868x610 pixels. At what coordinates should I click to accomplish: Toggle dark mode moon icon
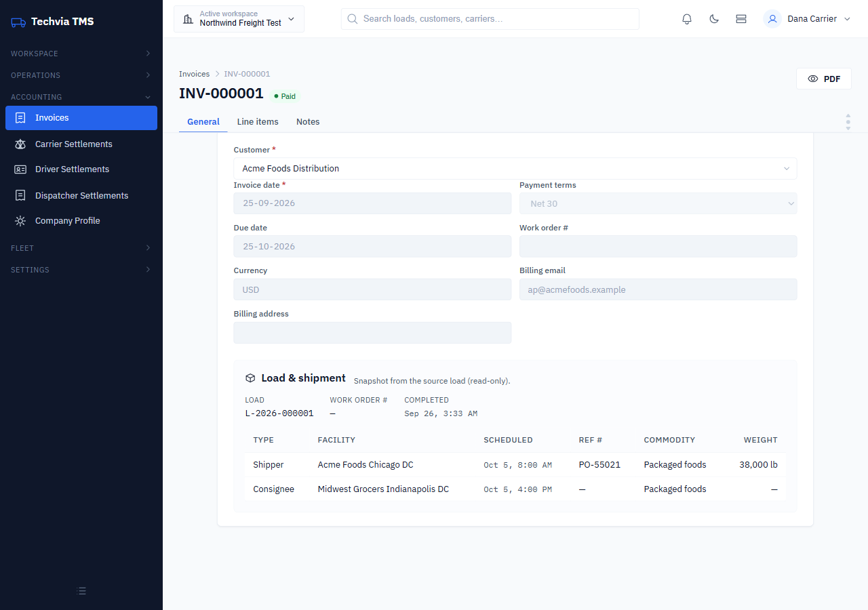pyautogui.click(x=714, y=19)
